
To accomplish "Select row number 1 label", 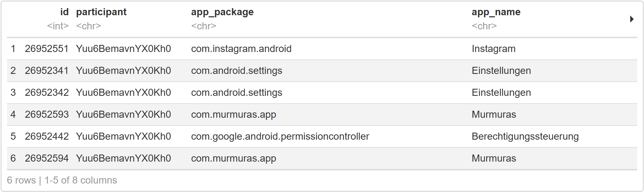I will pyautogui.click(x=13, y=49).
